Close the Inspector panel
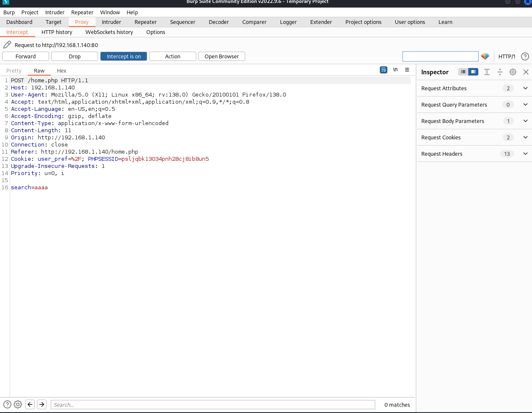Image resolution: width=532 pixels, height=413 pixels. pos(526,72)
